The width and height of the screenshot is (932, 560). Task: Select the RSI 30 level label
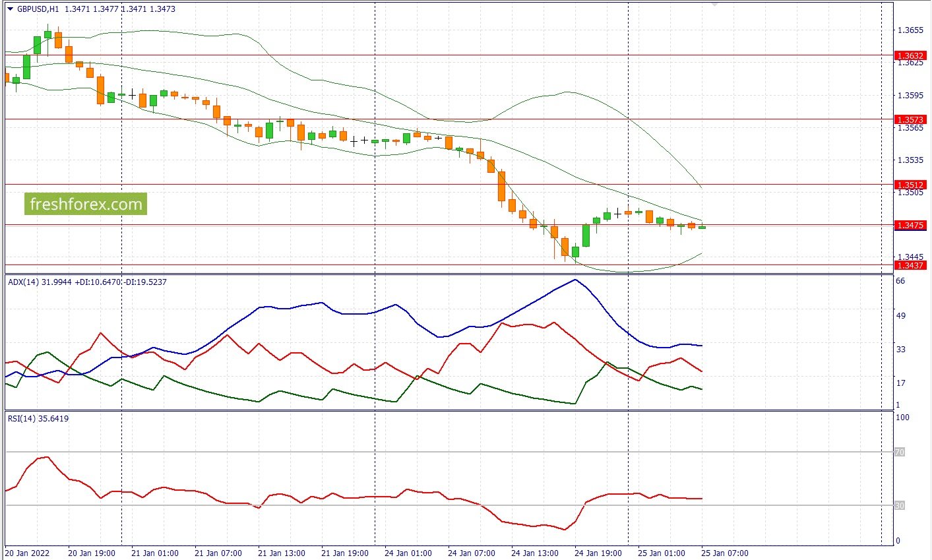pos(900,506)
